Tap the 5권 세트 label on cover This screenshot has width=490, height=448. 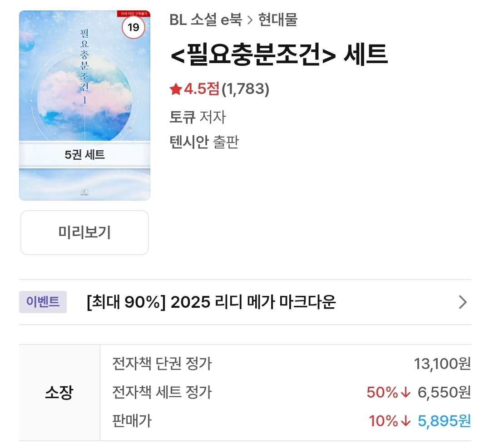click(x=84, y=155)
